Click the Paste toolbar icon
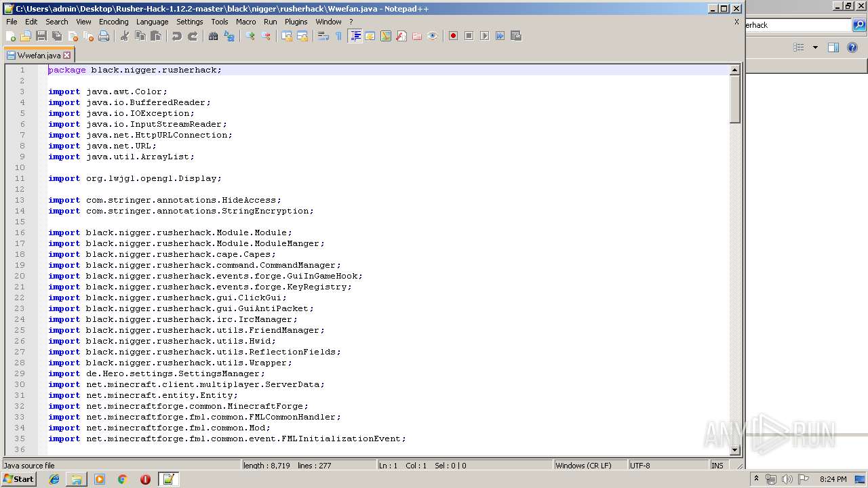The height and width of the screenshot is (488, 868). (156, 36)
